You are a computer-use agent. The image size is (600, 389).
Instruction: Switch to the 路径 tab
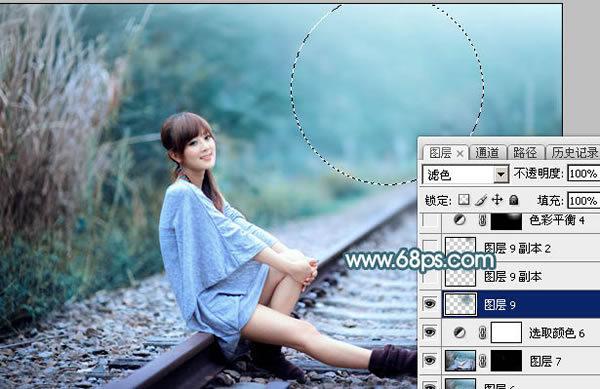click(x=525, y=153)
